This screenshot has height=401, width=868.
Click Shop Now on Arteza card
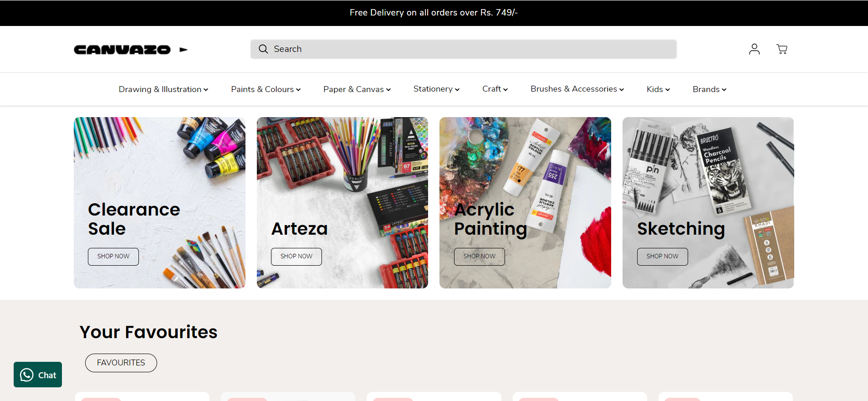coord(296,257)
